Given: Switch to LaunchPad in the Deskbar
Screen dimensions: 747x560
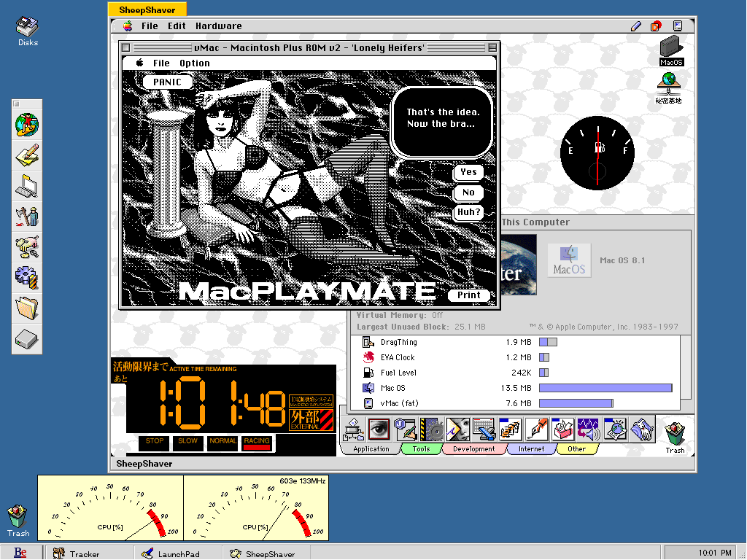Looking at the screenshot, I should (177, 553).
